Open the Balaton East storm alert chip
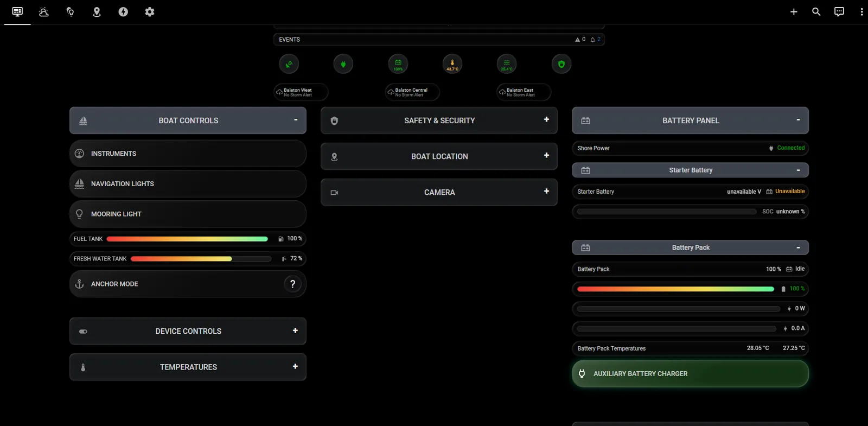The height and width of the screenshot is (426, 868). (524, 92)
